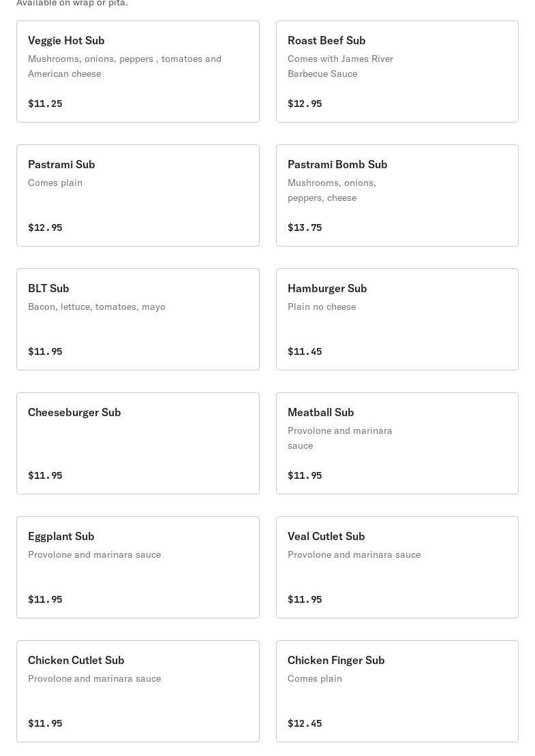Screen dimensions: 535x756
Task: Click the Meatball Sub description text
Action: (x=339, y=438)
